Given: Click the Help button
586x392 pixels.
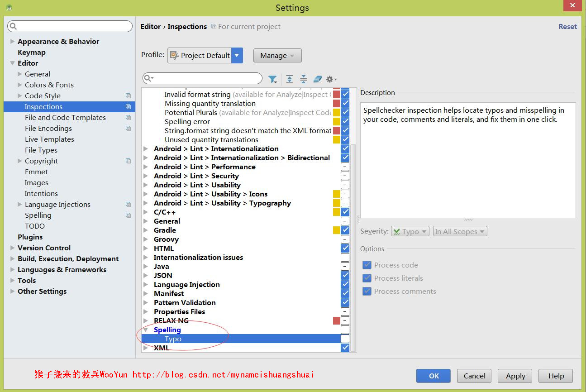Looking at the screenshot, I should [556, 376].
